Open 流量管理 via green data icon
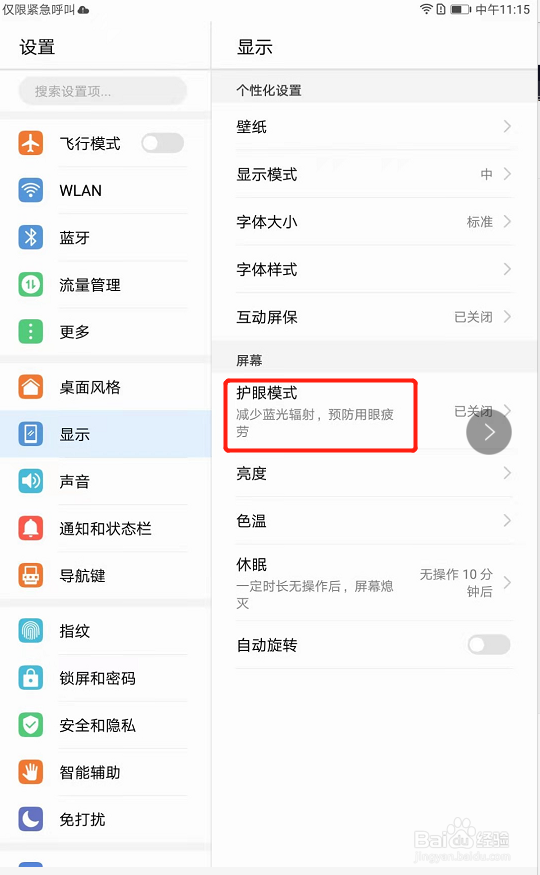This screenshot has width=540, height=875. tap(31, 285)
